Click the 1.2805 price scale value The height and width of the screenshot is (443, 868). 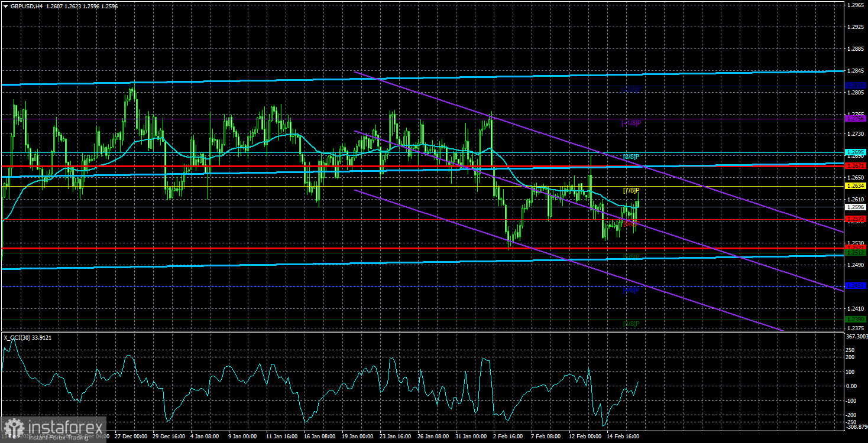click(854, 93)
